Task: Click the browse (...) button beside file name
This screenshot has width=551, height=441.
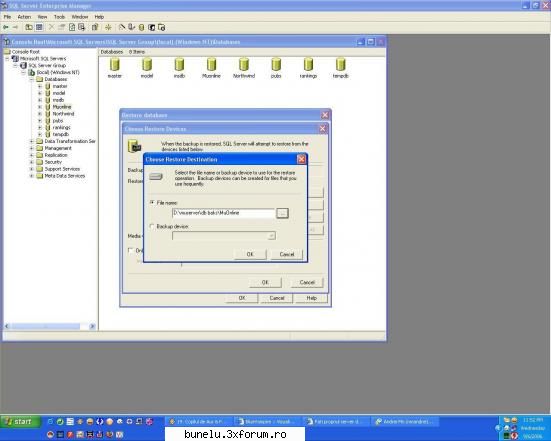Action: pos(282,213)
